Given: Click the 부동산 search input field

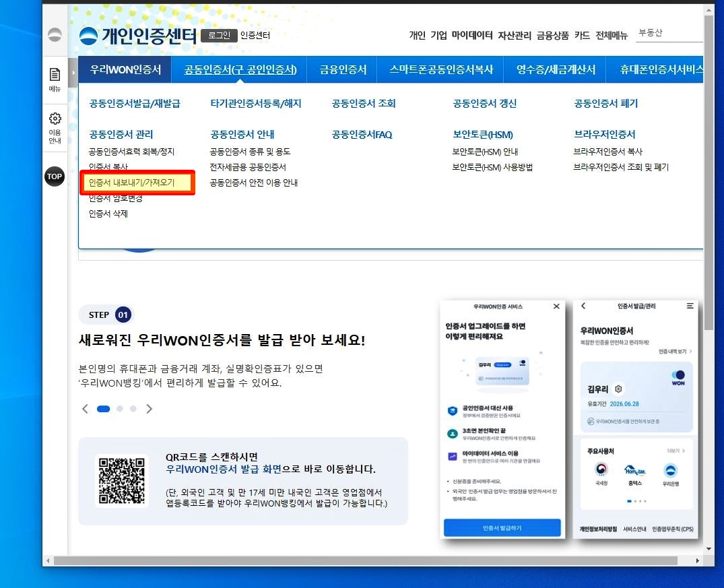Looking at the screenshot, I should point(669,33).
